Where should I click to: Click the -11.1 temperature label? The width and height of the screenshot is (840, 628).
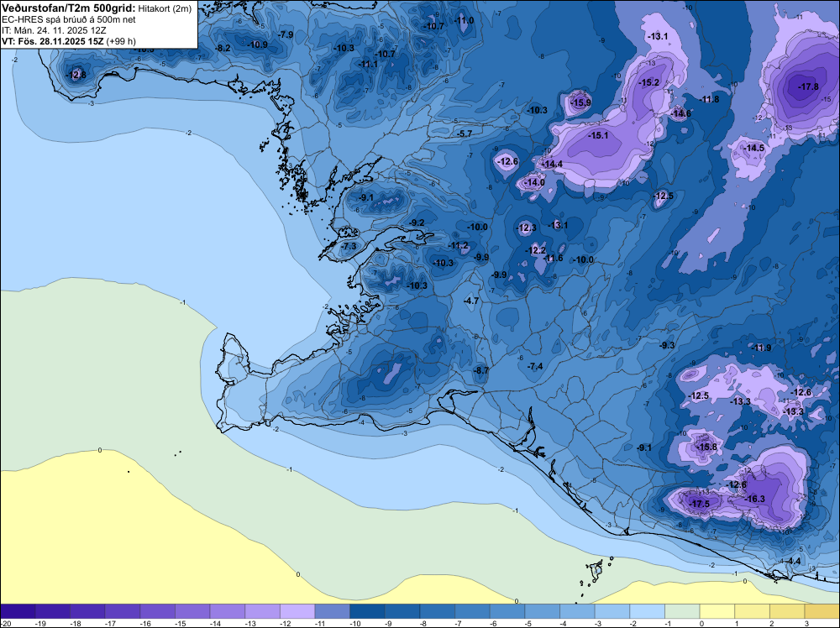tap(368, 65)
